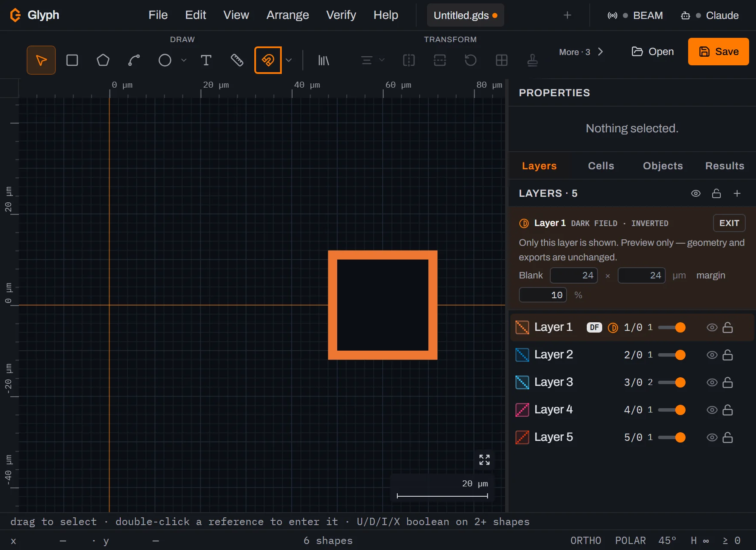Click the plus button to add a new document tab
Image resolution: width=756 pixels, height=550 pixels.
[567, 15]
